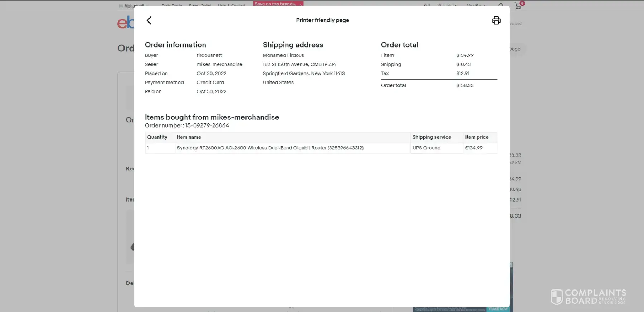Open the Daily Deals menu item
This screenshot has width=644, height=312.
[172, 5]
